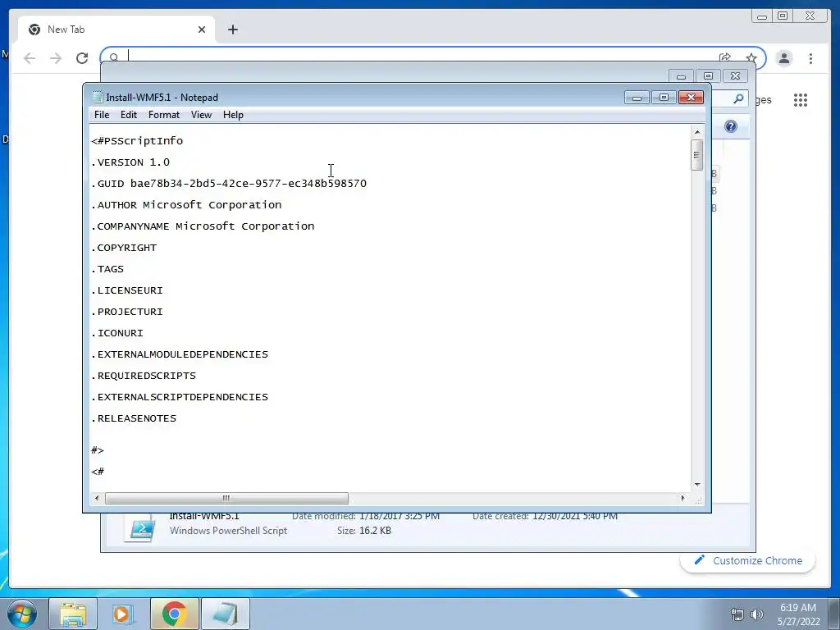The width and height of the screenshot is (840, 630).
Task: Click the network icon in system tray
Action: pos(737,614)
